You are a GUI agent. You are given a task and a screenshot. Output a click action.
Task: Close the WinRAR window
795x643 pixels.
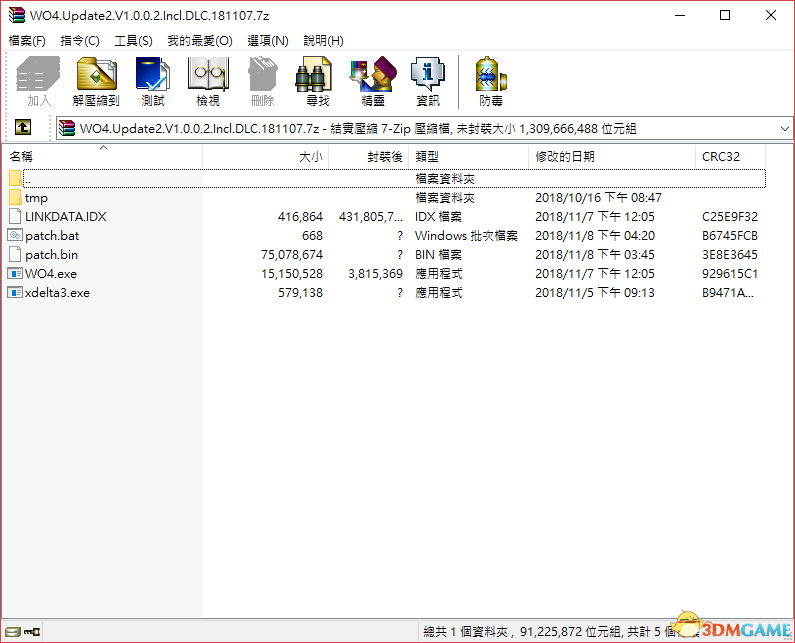(771, 15)
